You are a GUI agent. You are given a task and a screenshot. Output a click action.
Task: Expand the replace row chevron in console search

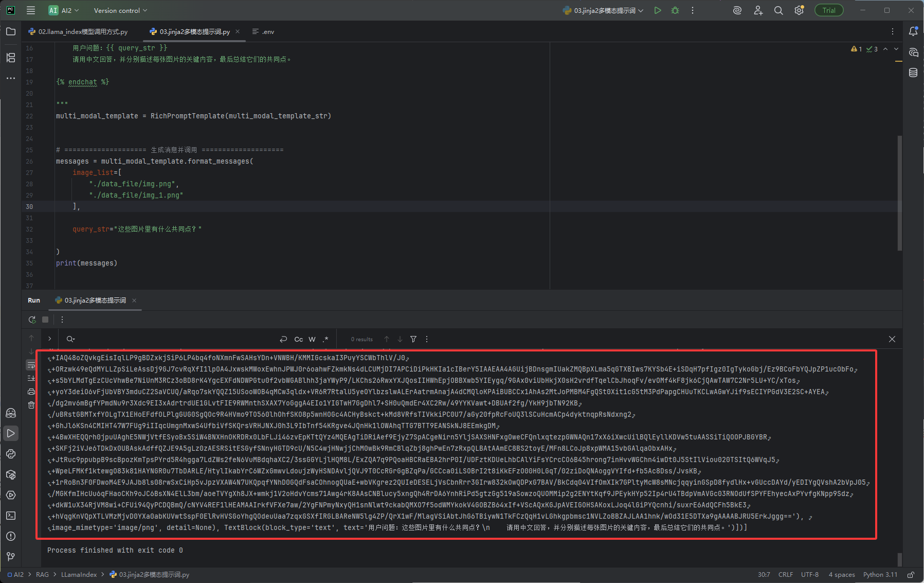49,339
